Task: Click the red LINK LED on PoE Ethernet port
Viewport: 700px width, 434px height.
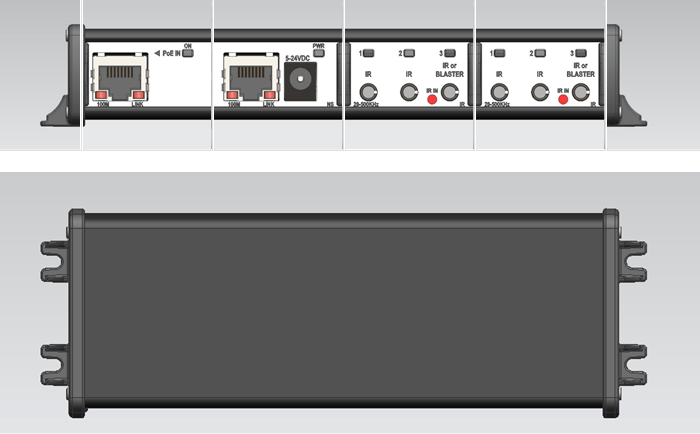Action: pyautogui.click(x=139, y=95)
